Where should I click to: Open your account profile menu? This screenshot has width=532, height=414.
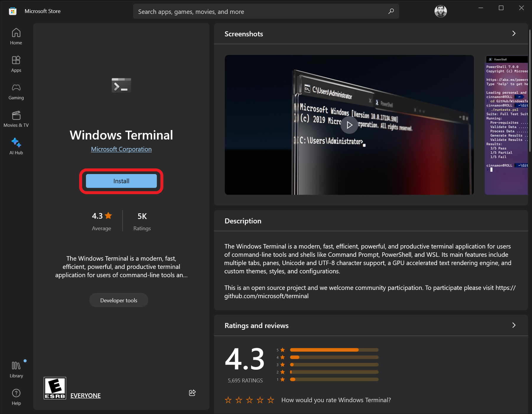440,11
